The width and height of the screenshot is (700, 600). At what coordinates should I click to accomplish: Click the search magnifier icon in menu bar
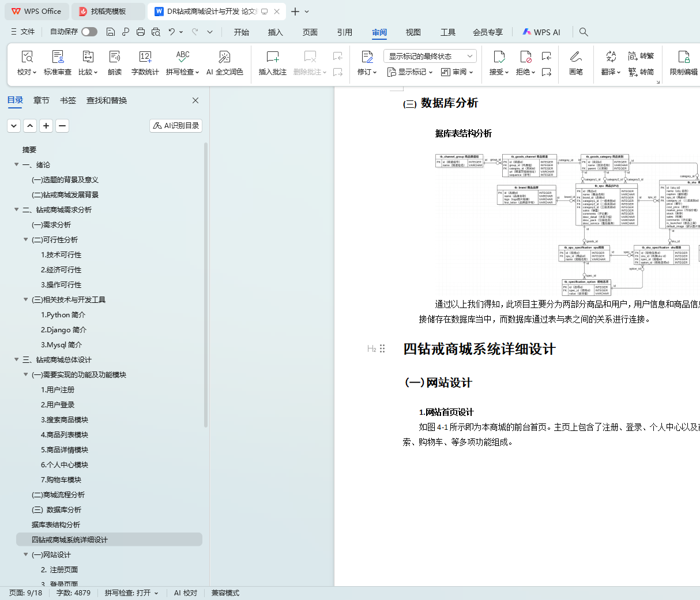pyautogui.click(x=584, y=32)
